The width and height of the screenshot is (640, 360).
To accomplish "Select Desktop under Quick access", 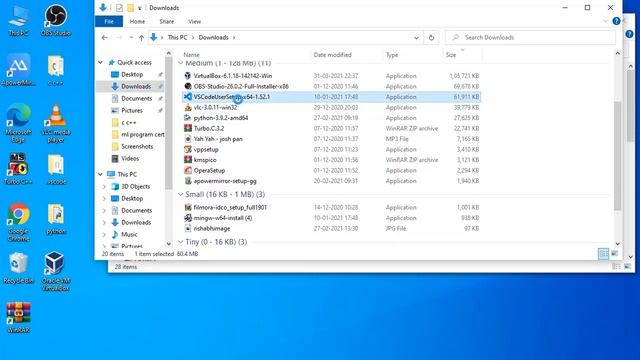I will tap(132, 75).
